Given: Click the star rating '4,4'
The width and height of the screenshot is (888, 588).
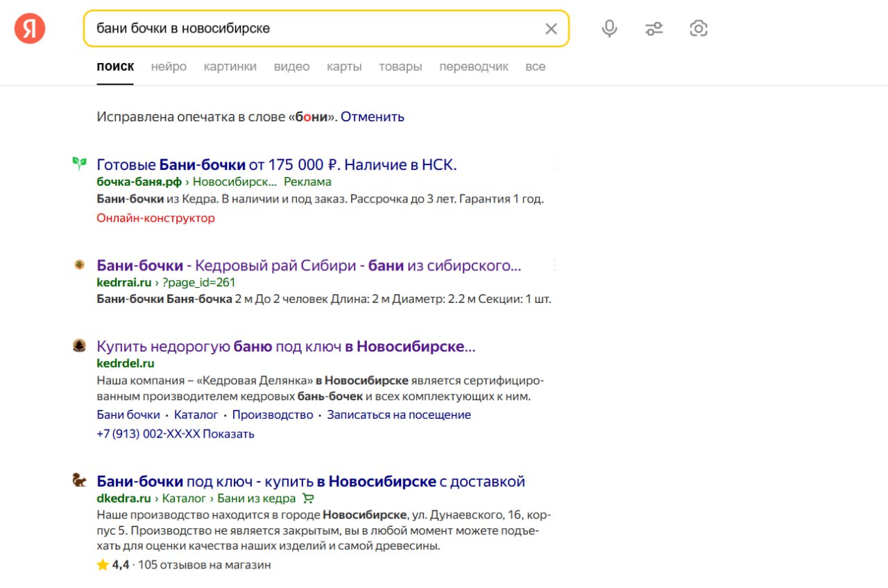Looking at the screenshot, I should coord(113,565).
